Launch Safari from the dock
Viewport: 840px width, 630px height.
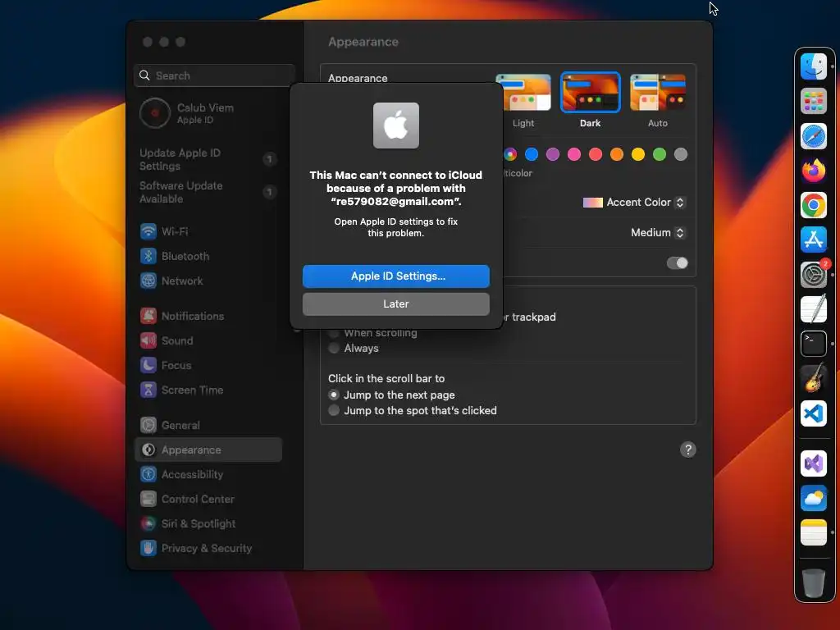coord(813,136)
